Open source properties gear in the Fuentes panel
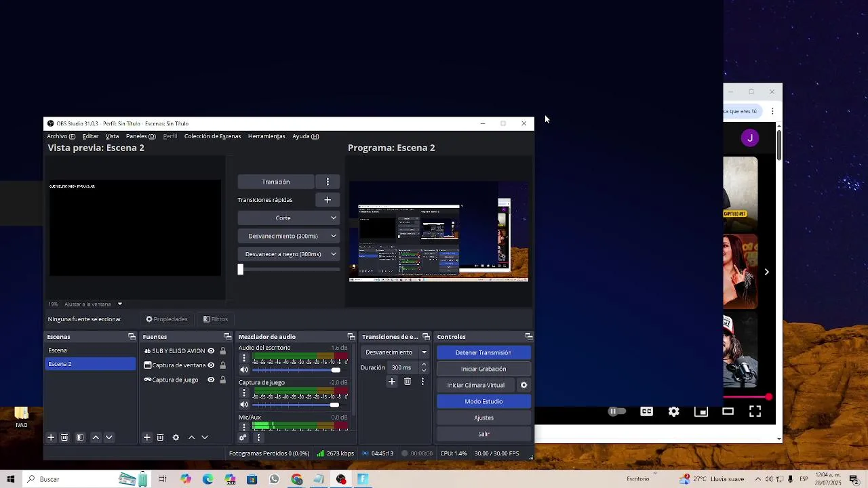Image resolution: width=868 pixels, height=488 pixels. coord(176,438)
